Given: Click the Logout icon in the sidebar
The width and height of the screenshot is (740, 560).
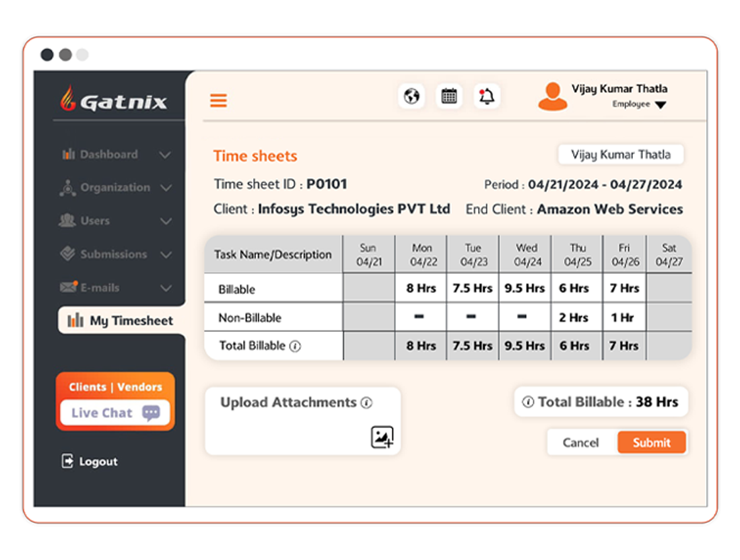Looking at the screenshot, I should (x=69, y=461).
